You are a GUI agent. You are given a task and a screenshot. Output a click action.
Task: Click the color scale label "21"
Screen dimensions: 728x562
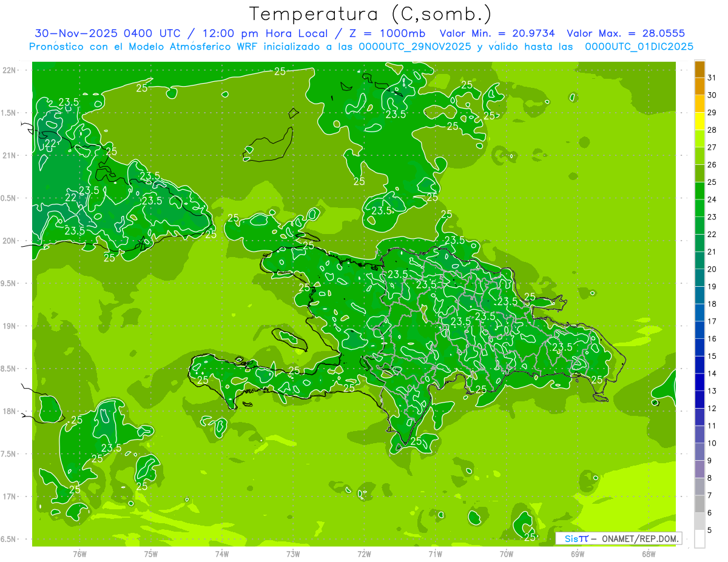coord(712,252)
